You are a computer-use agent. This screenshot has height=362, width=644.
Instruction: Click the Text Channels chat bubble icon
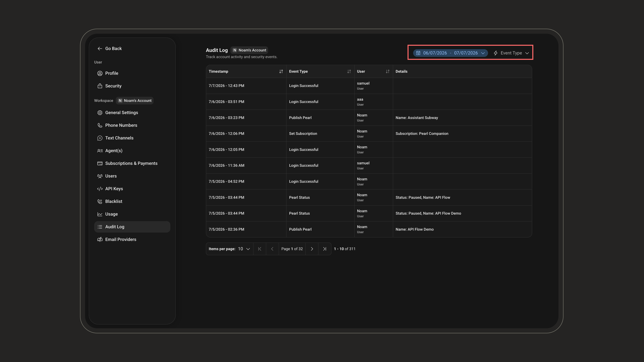[x=100, y=138]
